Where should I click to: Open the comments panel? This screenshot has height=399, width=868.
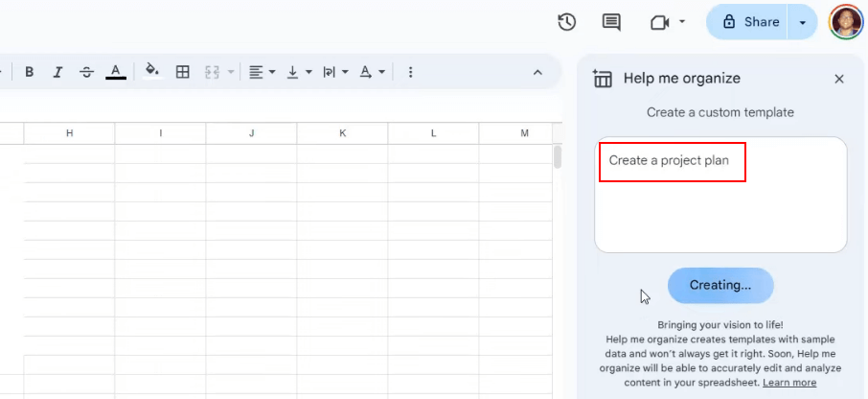tap(611, 22)
